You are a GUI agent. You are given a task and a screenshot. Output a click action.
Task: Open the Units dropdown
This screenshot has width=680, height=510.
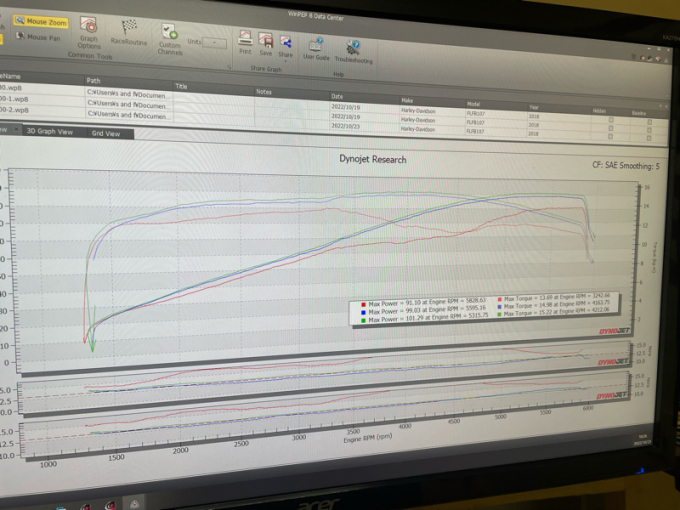coord(214,43)
